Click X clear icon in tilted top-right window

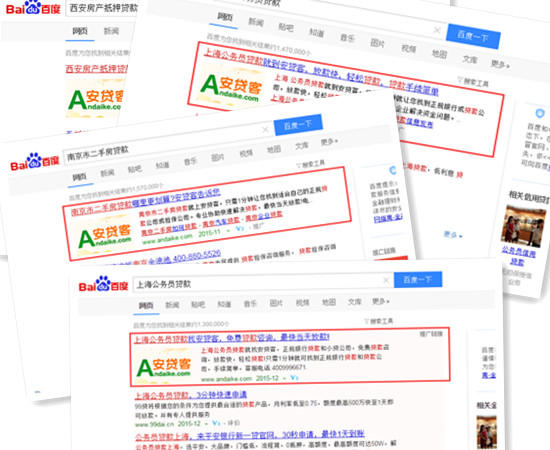pos(437,30)
